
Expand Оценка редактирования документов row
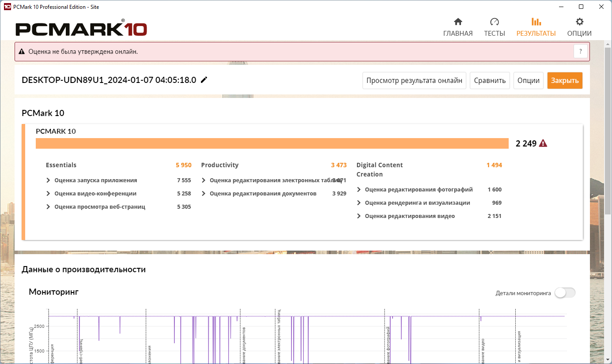click(x=204, y=194)
